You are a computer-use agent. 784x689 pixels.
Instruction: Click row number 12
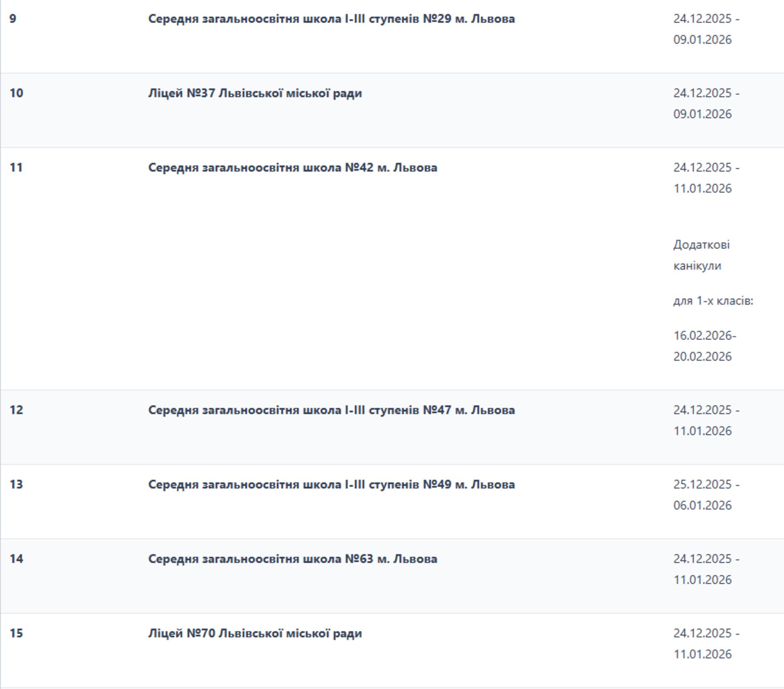tap(16, 410)
